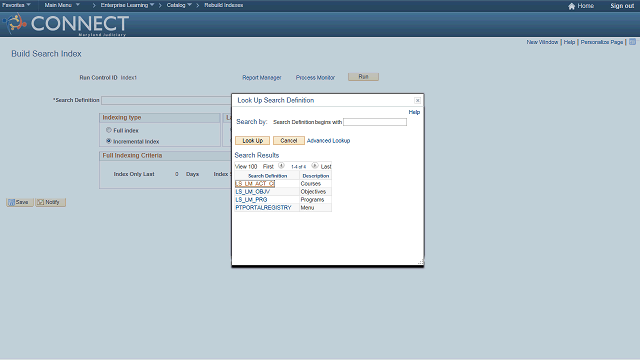The height and width of the screenshot is (360, 640).
Task: Open Process Monitor
Action: (315, 78)
